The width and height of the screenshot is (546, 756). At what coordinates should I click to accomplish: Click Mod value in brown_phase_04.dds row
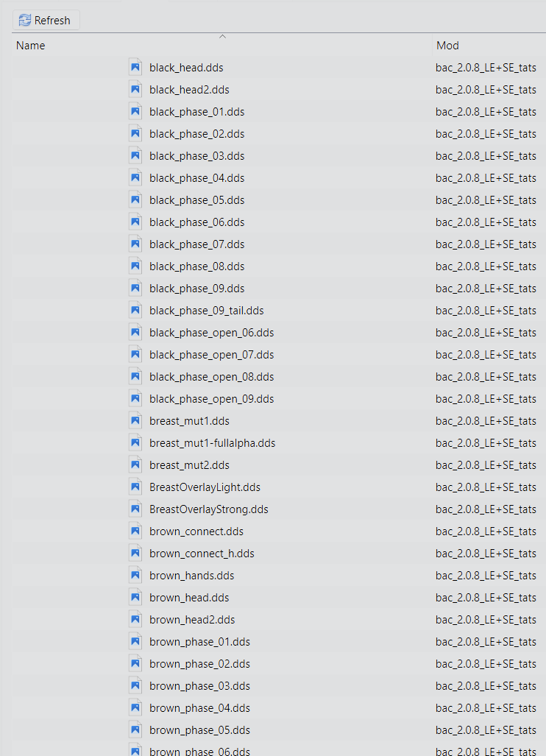(x=486, y=708)
